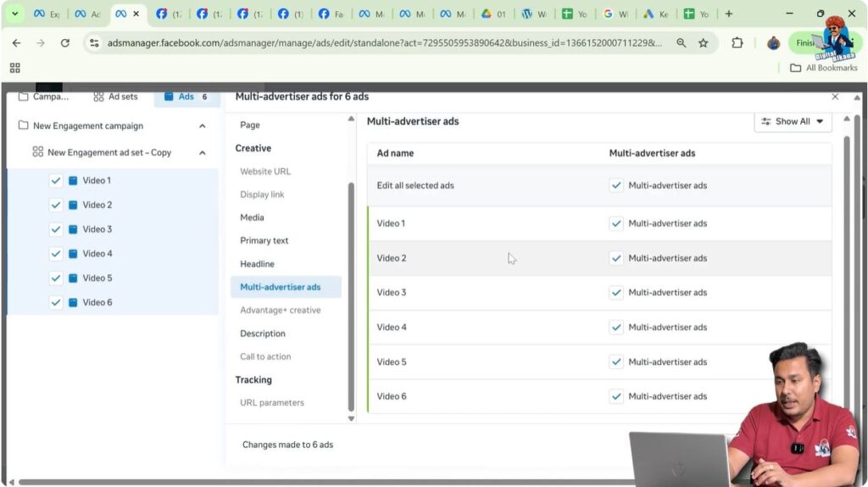
Task: Toggle the Edit all selected ads checkbox
Action: click(616, 185)
